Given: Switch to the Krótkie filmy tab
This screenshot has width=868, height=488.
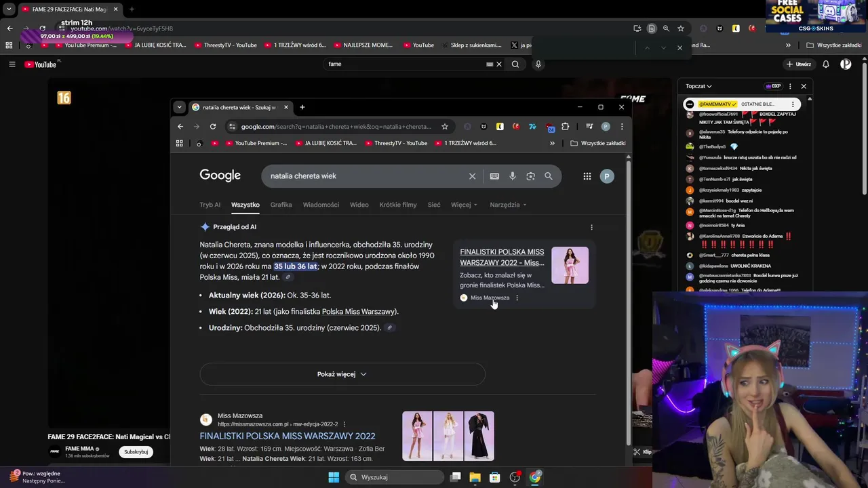Looking at the screenshot, I should (x=398, y=205).
